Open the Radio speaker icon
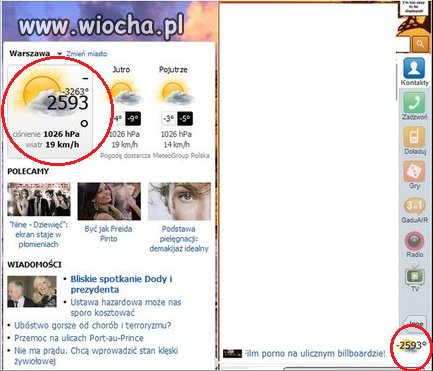The image size is (433, 371). point(414,241)
